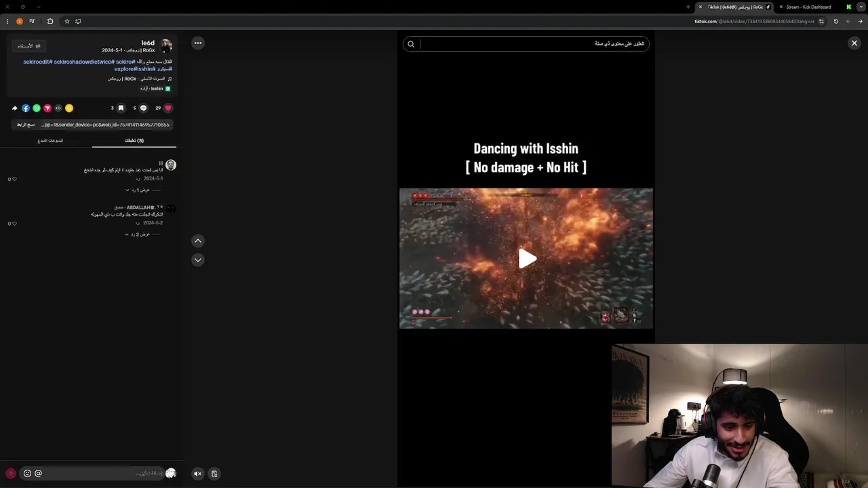The width and height of the screenshot is (868, 488).
Task: Open the #sekiroshadowdietwice hashtag
Action: click(x=83, y=62)
